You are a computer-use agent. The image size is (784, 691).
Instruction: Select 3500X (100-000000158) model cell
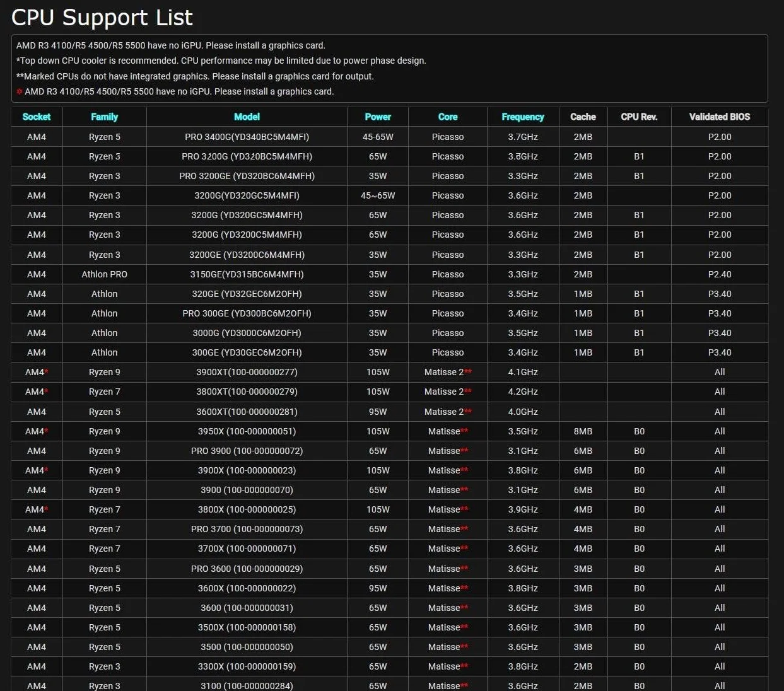click(247, 627)
